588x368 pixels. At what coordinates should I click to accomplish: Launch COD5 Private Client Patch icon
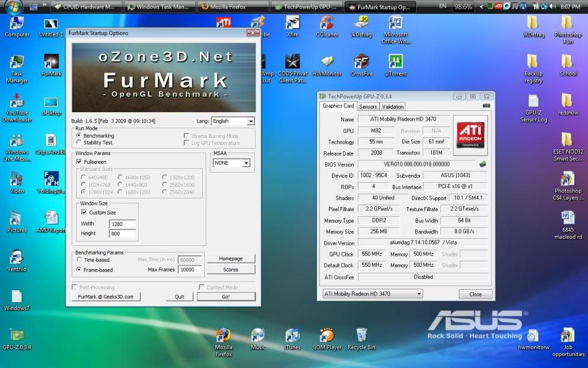(x=292, y=69)
